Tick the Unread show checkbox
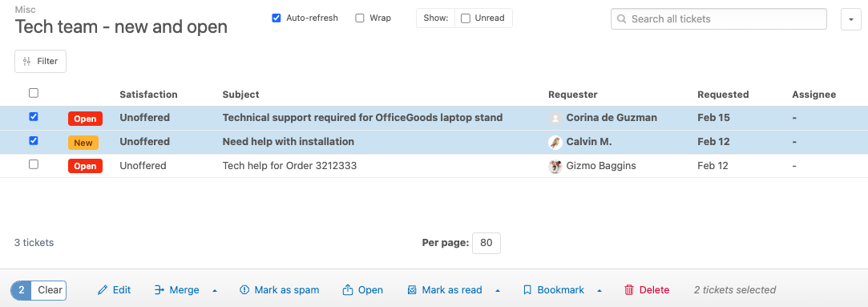Viewport: 868px width, 307px height. 466,18
